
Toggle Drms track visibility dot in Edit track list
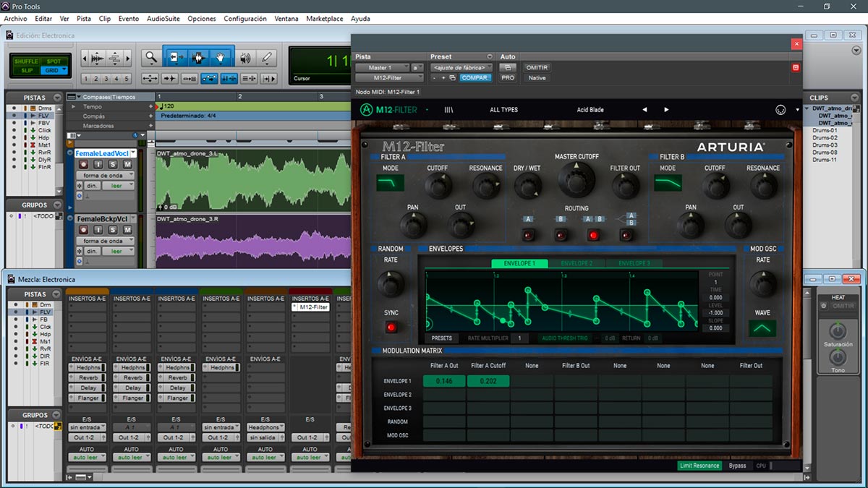coord(13,108)
